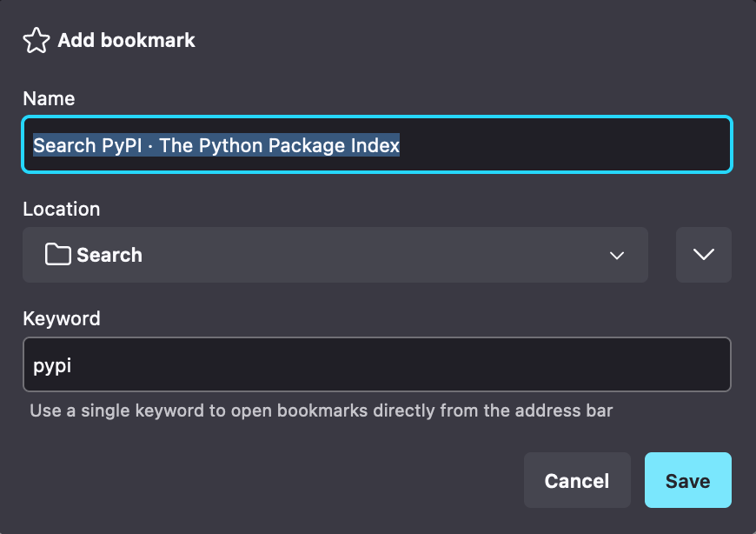Click the folder icon in Location dropdown
The height and width of the screenshot is (534, 756).
click(58, 254)
